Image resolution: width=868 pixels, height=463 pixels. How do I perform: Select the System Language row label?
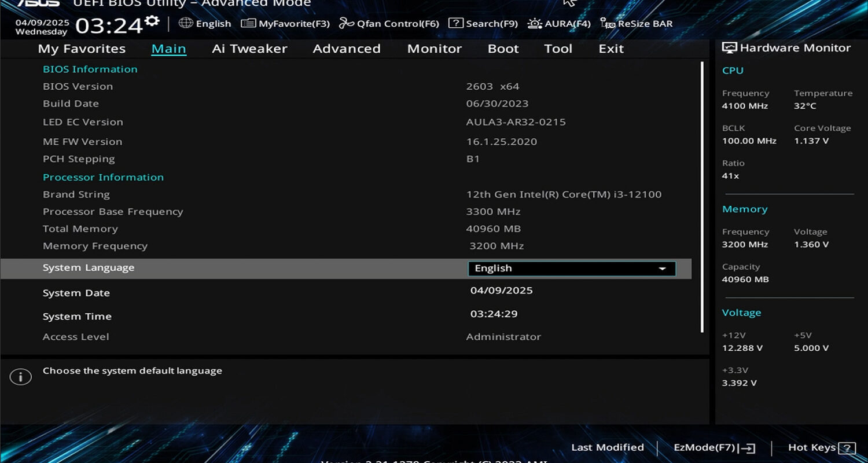pos(89,267)
